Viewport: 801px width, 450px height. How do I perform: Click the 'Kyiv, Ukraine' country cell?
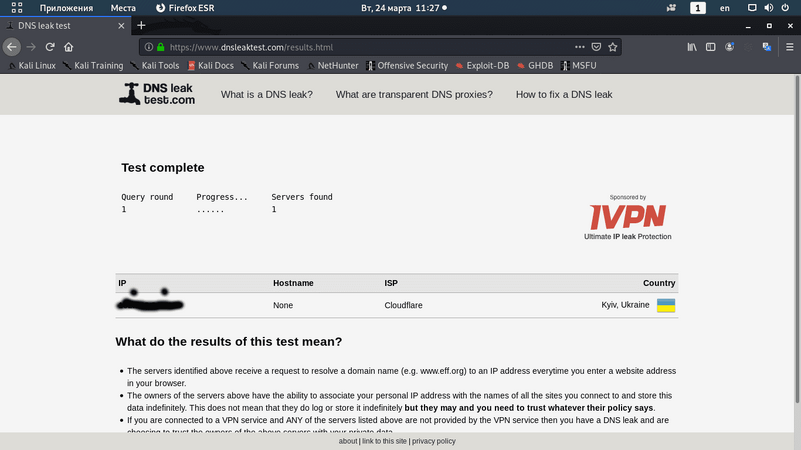point(625,305)
